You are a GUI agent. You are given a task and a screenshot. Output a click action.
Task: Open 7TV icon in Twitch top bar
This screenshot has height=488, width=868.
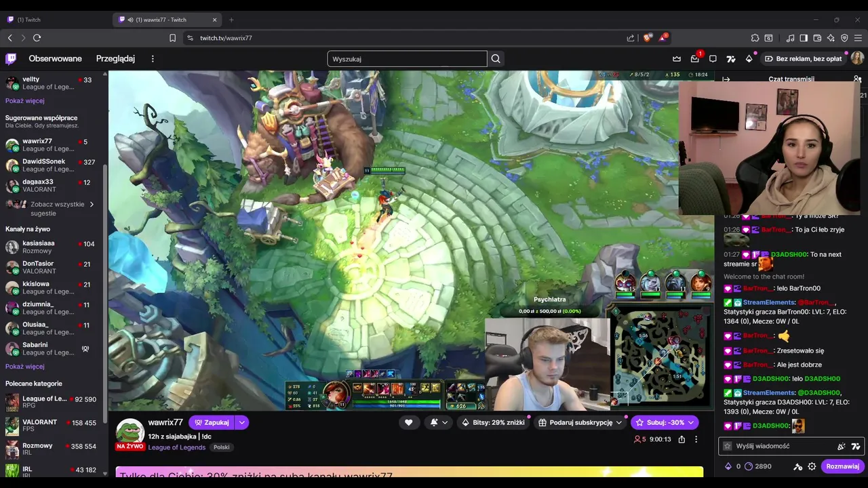click(731, 59)
